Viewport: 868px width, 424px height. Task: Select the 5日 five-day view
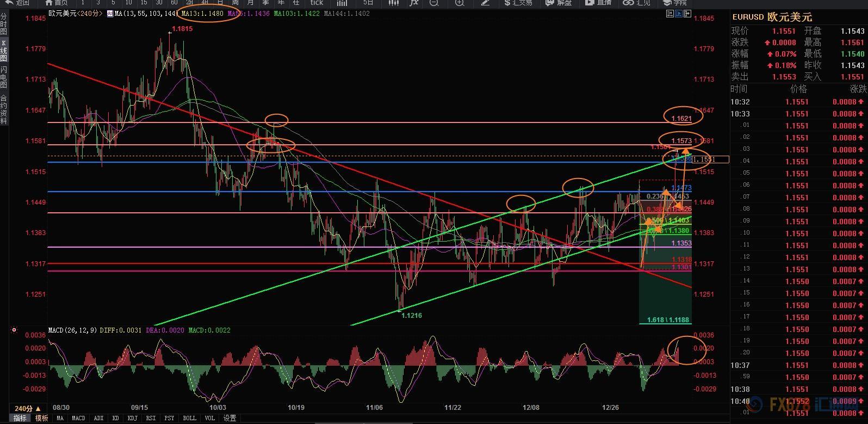[368, 3]
